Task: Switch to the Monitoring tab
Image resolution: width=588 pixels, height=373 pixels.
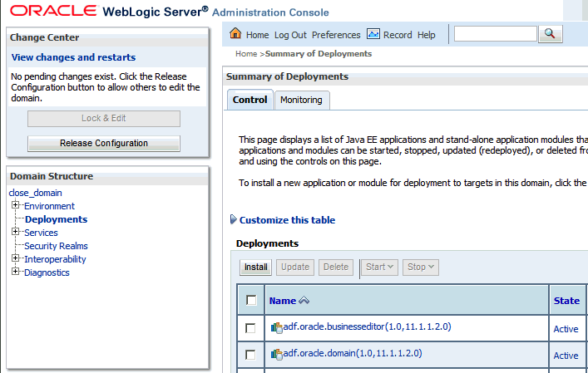Action: (301, 100)
